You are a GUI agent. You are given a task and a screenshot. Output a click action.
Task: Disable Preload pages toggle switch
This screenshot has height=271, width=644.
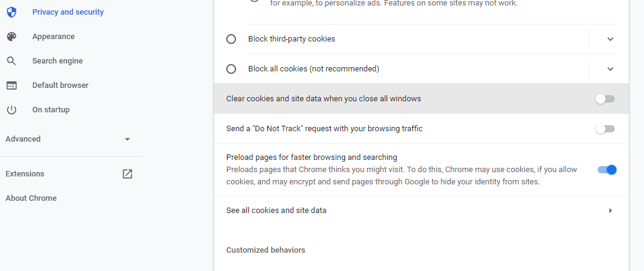click(607, 170)
